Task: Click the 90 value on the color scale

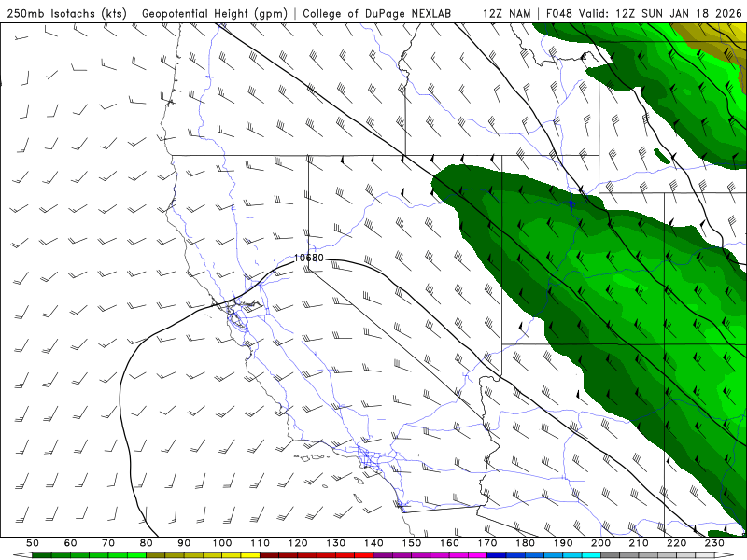Action: [x=184, y=543]
